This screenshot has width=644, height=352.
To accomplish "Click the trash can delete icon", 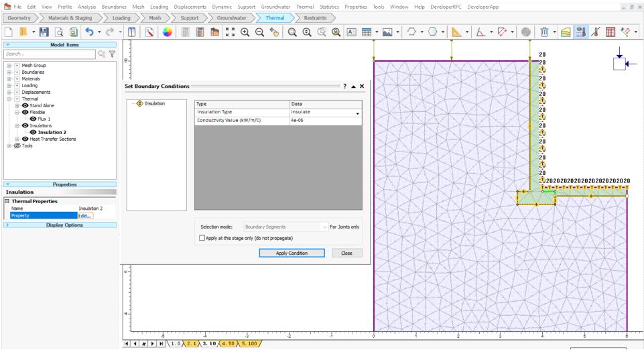I will coord(545,32).
